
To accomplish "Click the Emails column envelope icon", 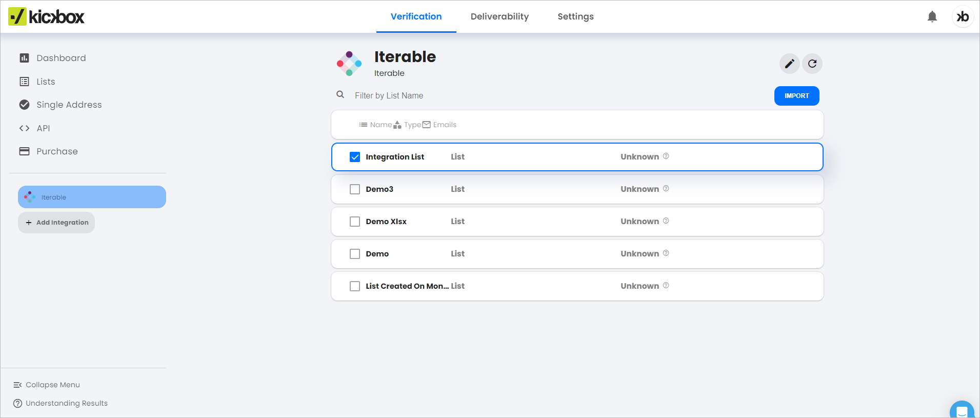I will (427, 125).
